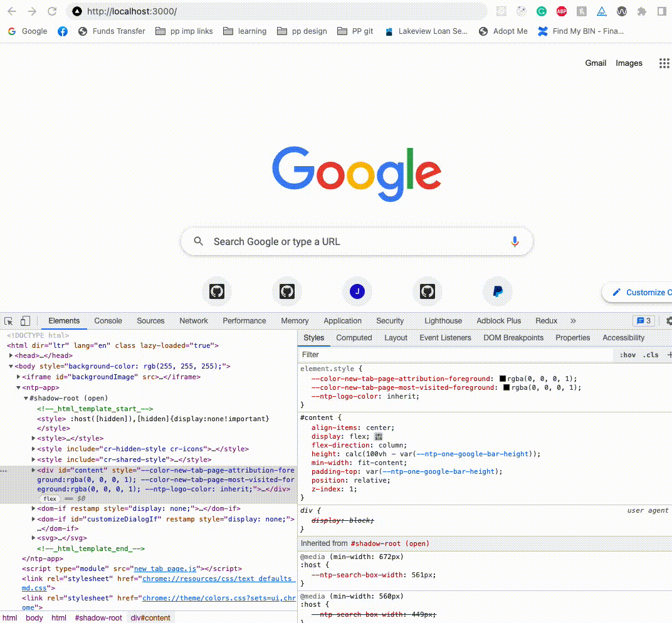The width and height of the screenshot is (672, 623).
Task: Open the first GitHub shortcut tile
Action: coord(217,292)
